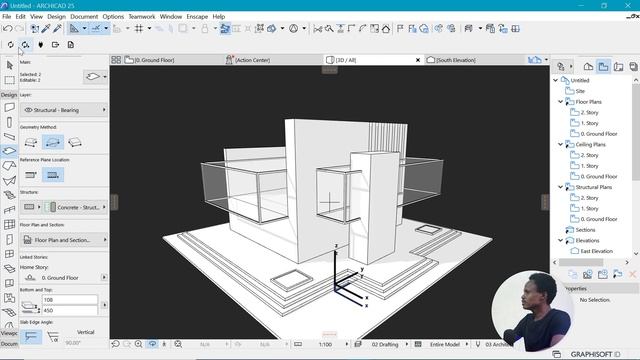
Task: Toggle Snap Guides and Points
Action: pyautogui.click(x=96, y=29)
